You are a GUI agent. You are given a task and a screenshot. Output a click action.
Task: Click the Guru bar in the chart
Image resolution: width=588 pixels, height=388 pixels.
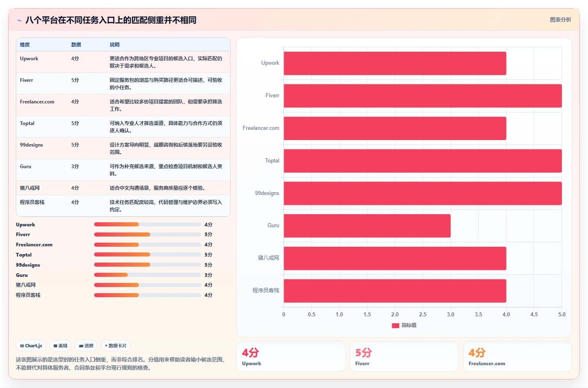[367, 226]
